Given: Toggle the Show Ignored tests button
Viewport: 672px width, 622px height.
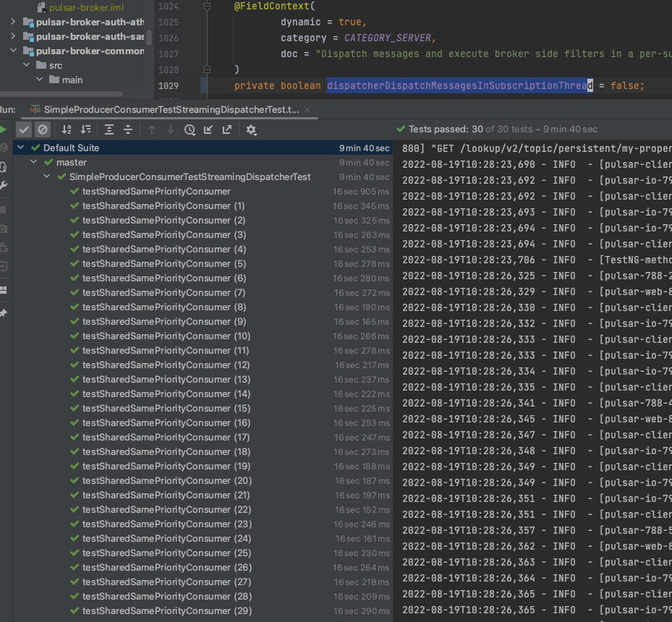Looking at the screenshot, I should [43, 129].
